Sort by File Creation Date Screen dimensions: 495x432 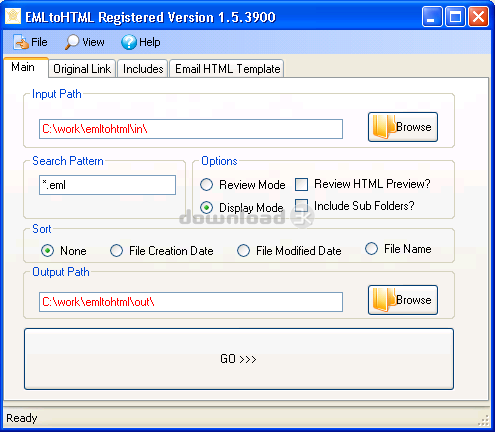[x=116, y=251]
